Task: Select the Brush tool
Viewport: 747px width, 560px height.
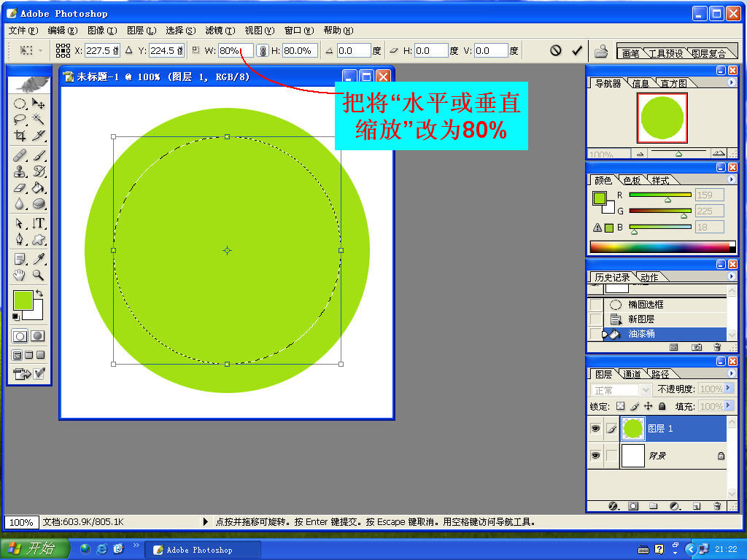Action: coord(39,156)
